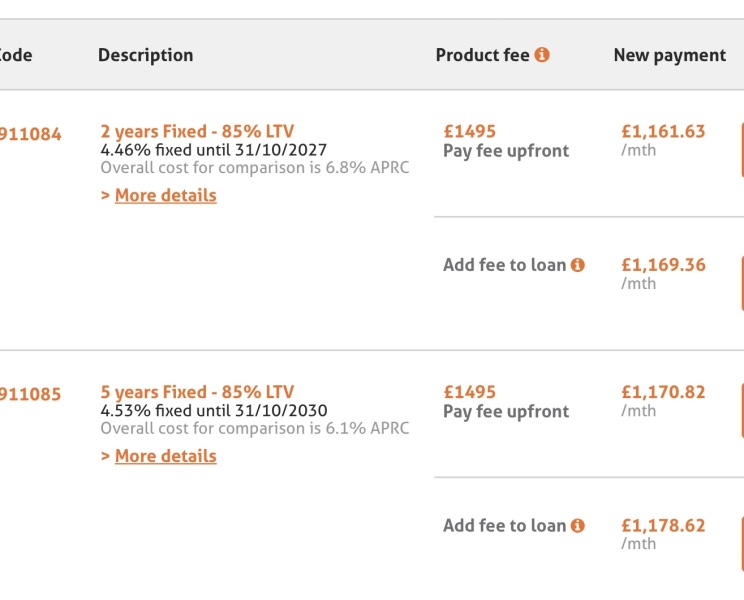Open More details for 2 years Fixed product
The image size is (744, 600).
click(x=165, y=195)
